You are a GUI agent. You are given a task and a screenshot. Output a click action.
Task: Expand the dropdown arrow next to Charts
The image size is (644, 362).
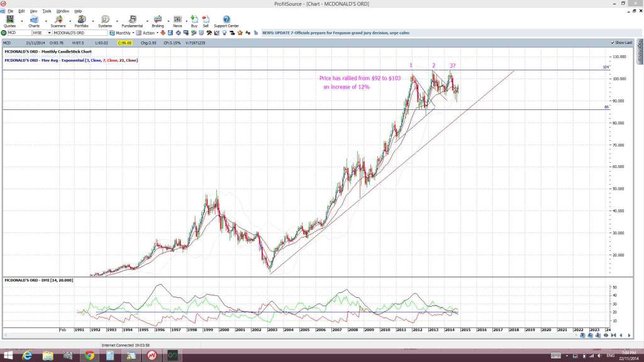pos(45,21)
